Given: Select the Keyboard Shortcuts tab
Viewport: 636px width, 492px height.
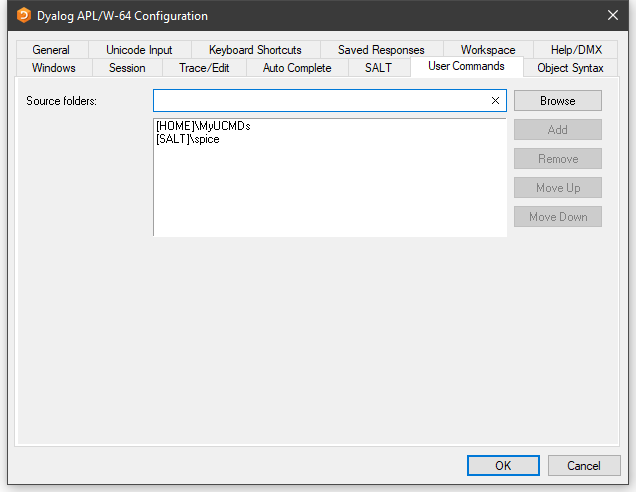Looking at the screenshot, I should coord(255,50).
